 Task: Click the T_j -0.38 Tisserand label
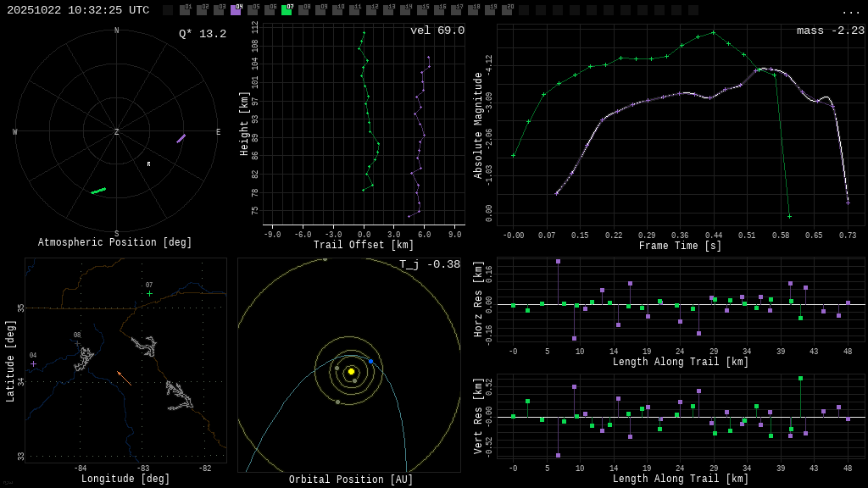[x=430, y=264]
